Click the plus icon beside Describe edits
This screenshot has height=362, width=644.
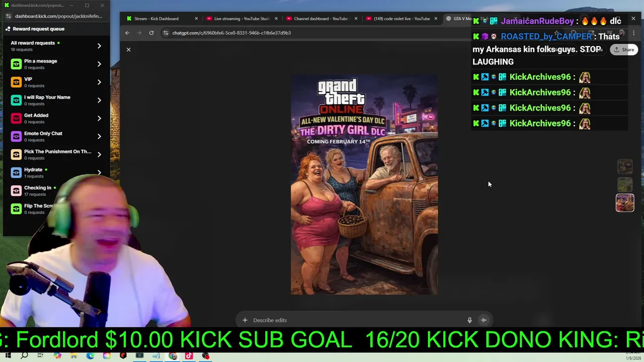(245, 320)
